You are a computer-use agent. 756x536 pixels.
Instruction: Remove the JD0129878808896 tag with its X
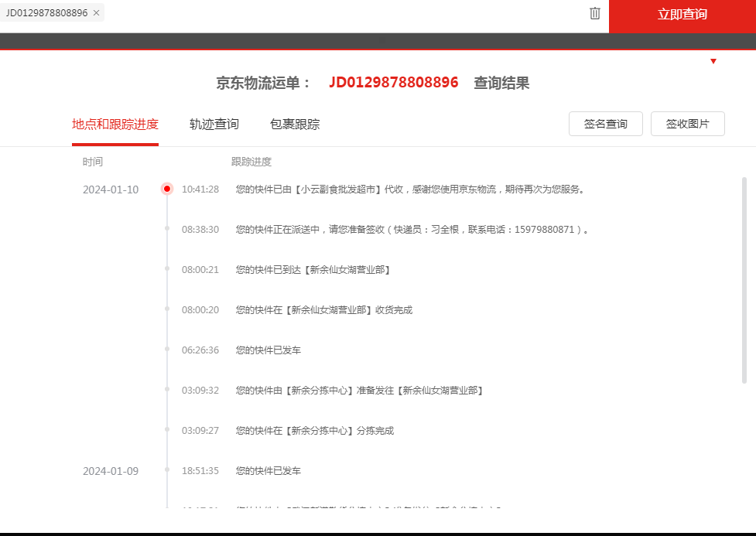click(97, 13)
